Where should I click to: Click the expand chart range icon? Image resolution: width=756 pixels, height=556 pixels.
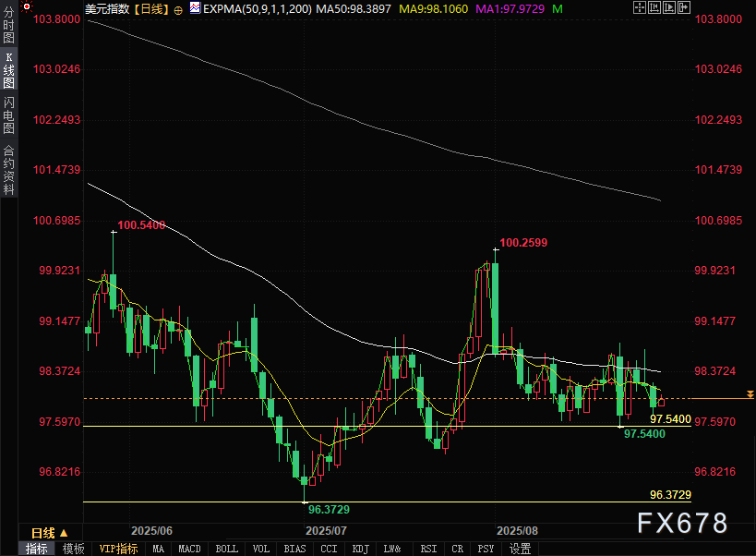669,7
